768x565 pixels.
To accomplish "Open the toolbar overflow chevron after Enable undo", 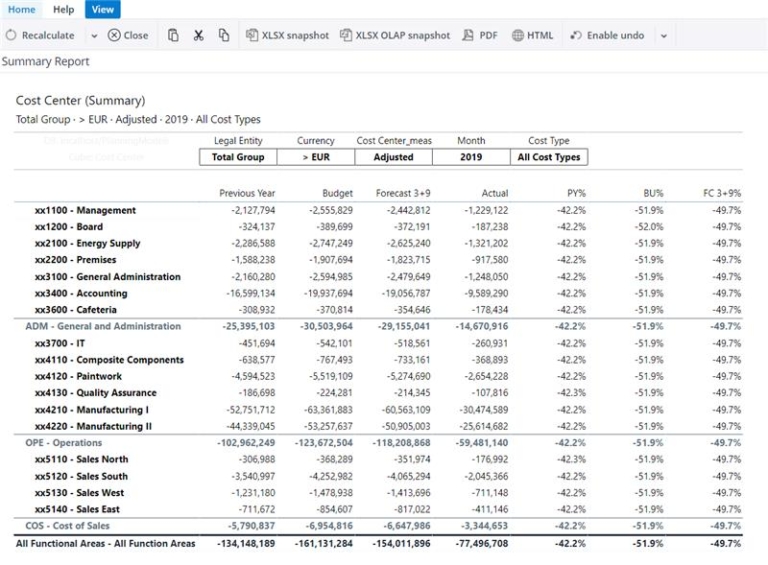I will point(664,36).
